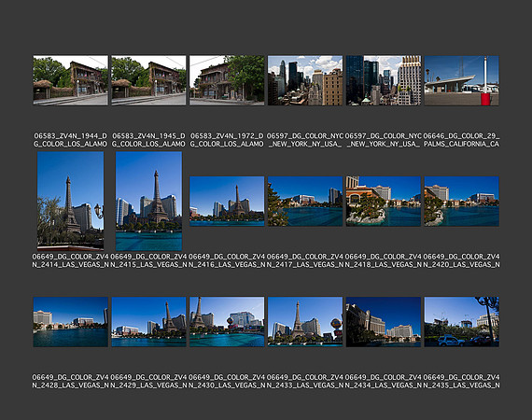Select Las Vegas lake thumbnail ZV4N_2428
Screen dimensions: 532x420
click(x=71, y=322)
